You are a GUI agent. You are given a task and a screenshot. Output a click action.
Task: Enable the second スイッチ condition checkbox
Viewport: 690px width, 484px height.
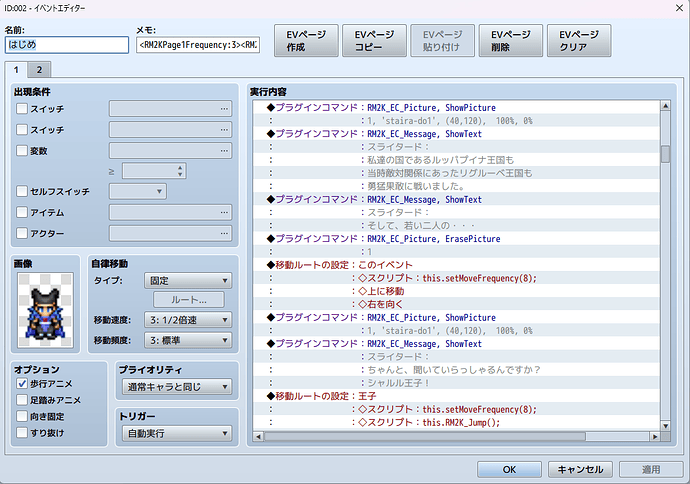pyautogui.click(x=22, y=129)
